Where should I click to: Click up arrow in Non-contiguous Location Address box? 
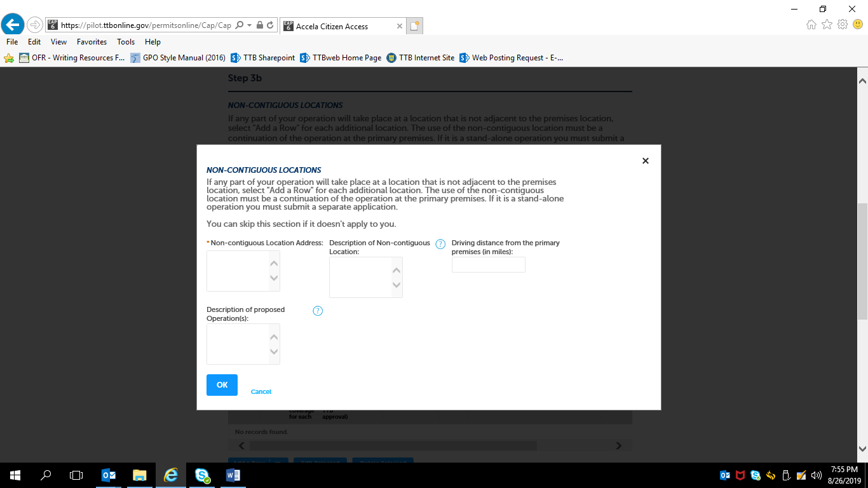click(274, 262)
